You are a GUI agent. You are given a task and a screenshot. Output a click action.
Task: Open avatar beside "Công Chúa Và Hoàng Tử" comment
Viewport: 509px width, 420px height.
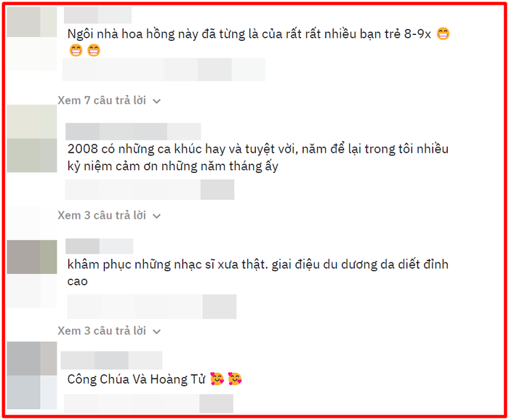[x=32, y=375]
